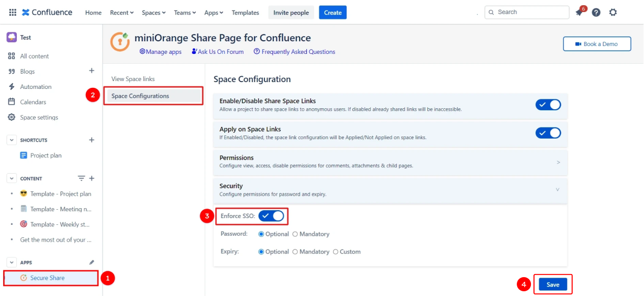The width and height of the screenshot is (644, 296).
Task: Open View Space links tab
Action: (133, 79)
